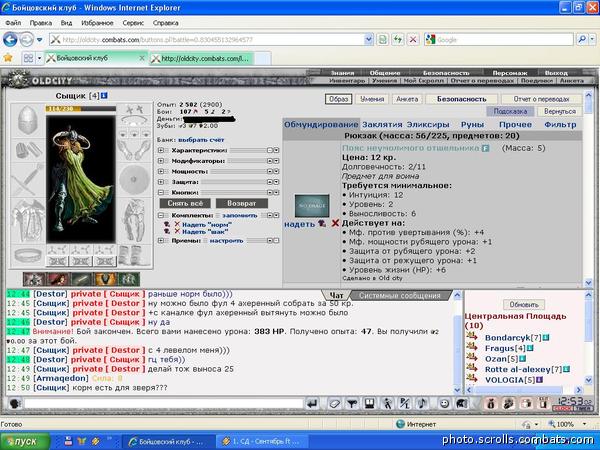Click the Обновить button
This screenshot has width=600, height=450.
[524, 305]
